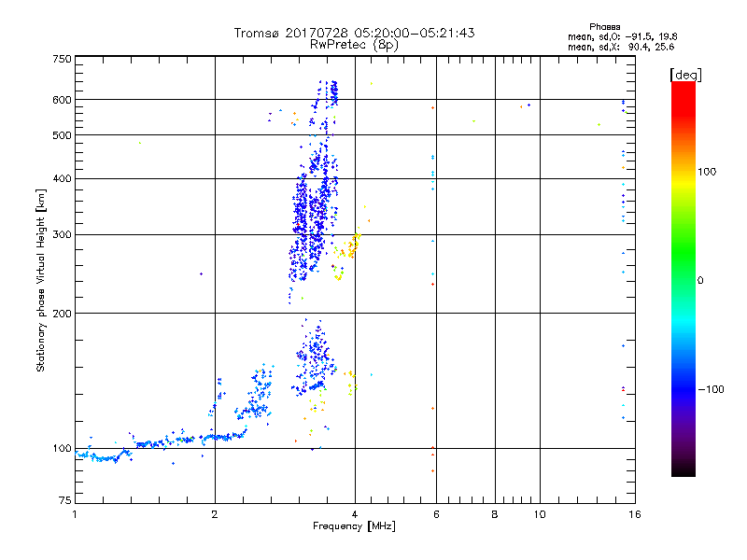Click the x-axis '1' tick label
This screenshot has height=560, width=747.
tap(75, 514)
